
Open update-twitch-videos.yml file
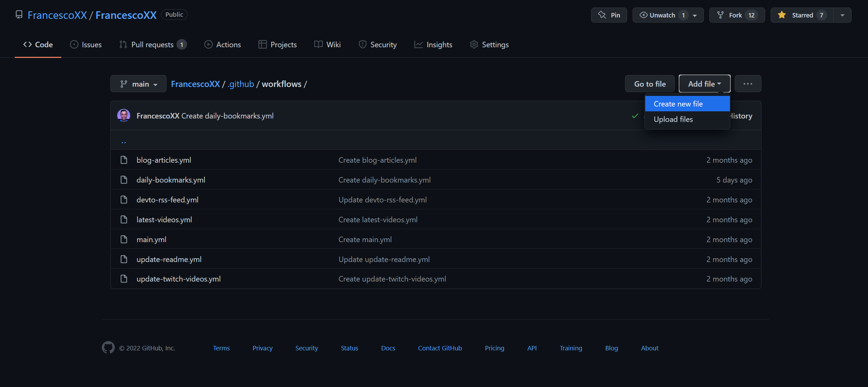tap(179, 279)
